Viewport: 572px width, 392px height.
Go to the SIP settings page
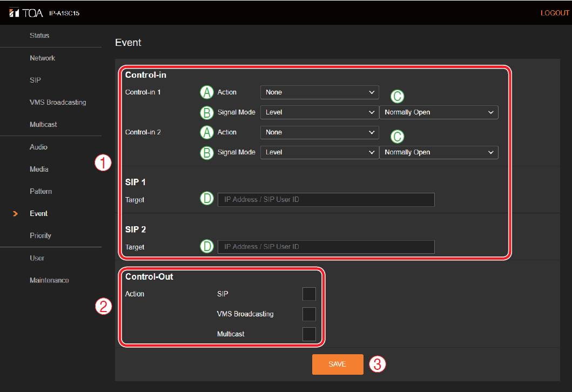[36, 80]
